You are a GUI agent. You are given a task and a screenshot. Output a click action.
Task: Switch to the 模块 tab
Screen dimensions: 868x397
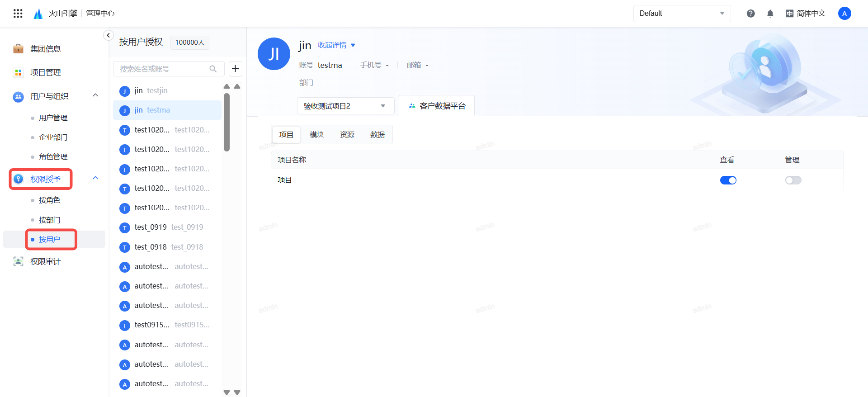click(316, 135)
